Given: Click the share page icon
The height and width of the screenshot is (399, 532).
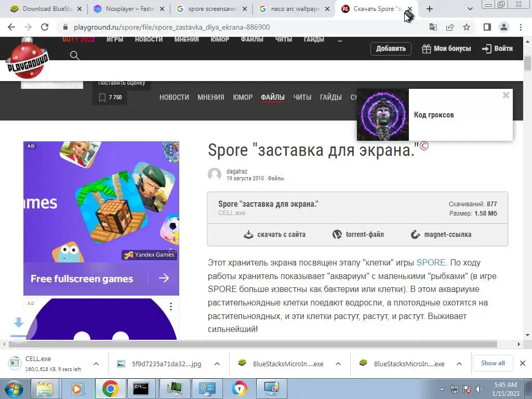Looking at the screenshot, I should point(450,27).
